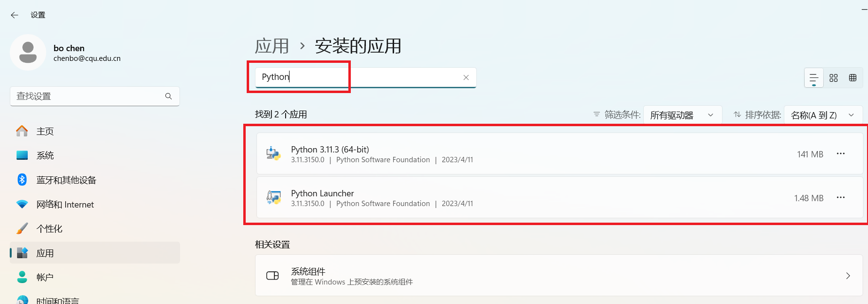Switch to grid view layout
Screen dimensions: 868x304
point(833,78)
